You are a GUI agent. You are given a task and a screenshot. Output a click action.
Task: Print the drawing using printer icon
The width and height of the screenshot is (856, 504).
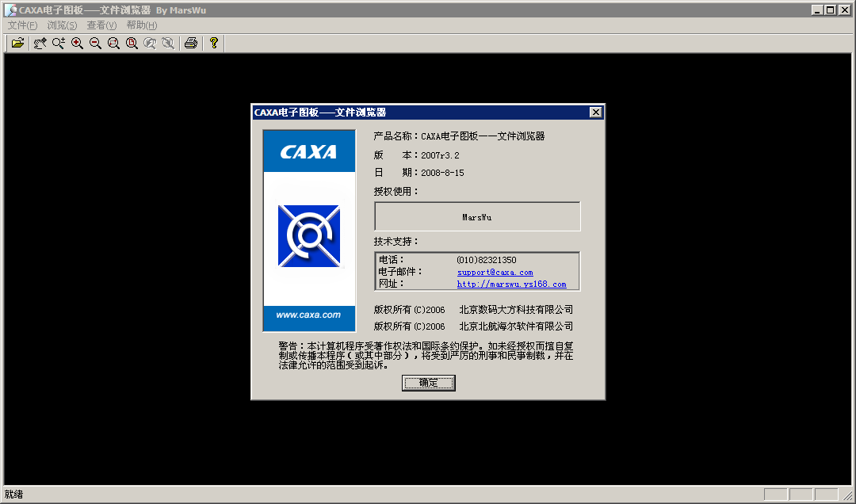pos(190,43)
